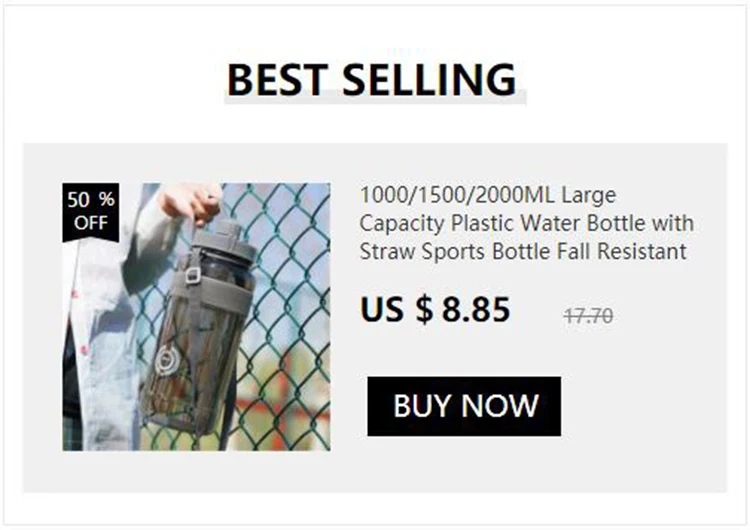Click the buckle on the bottle strap
The image size is (750, 530).
coord(191,276)
